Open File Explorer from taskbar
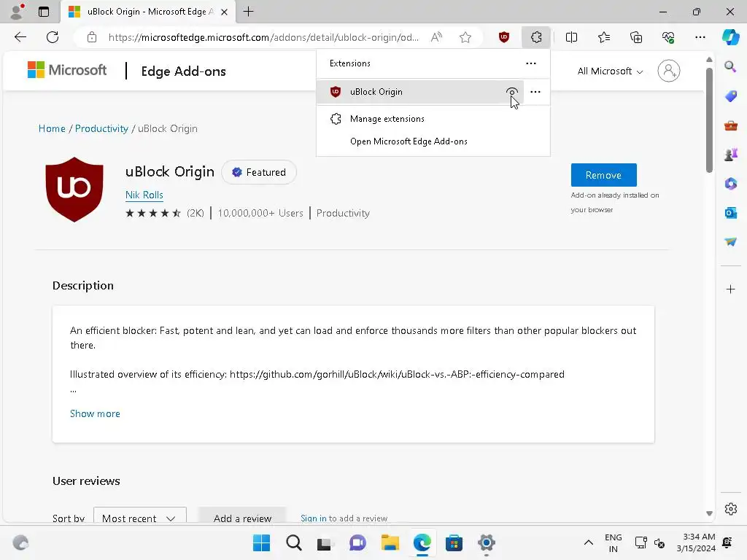The image size is (747, 560). tap(390, 542)
